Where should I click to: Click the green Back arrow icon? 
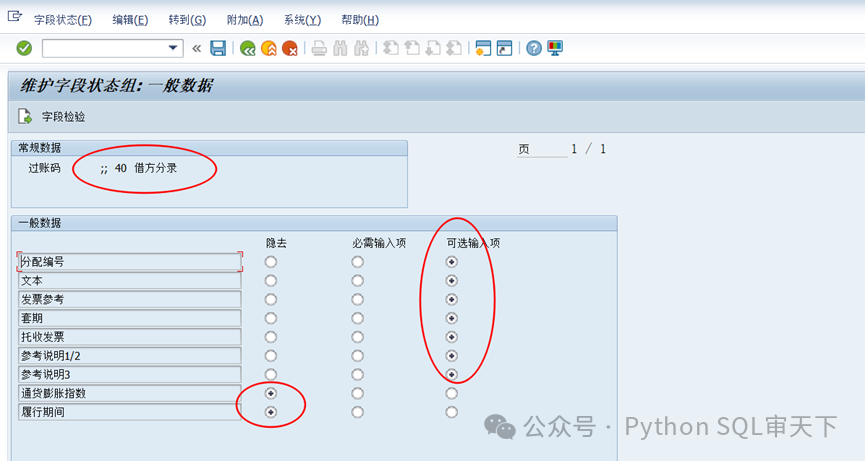(x=248, y=49)
